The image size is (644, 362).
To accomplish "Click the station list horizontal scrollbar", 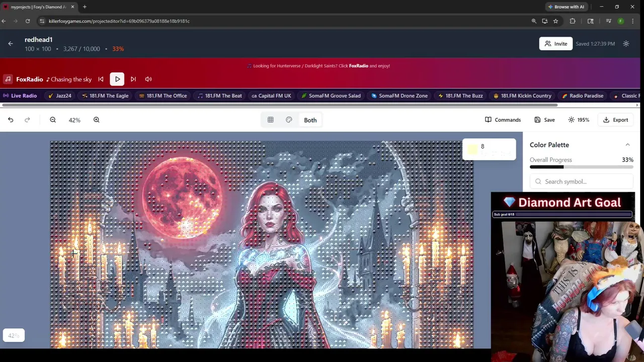I will pyautogui.click(x=280, y=105).
